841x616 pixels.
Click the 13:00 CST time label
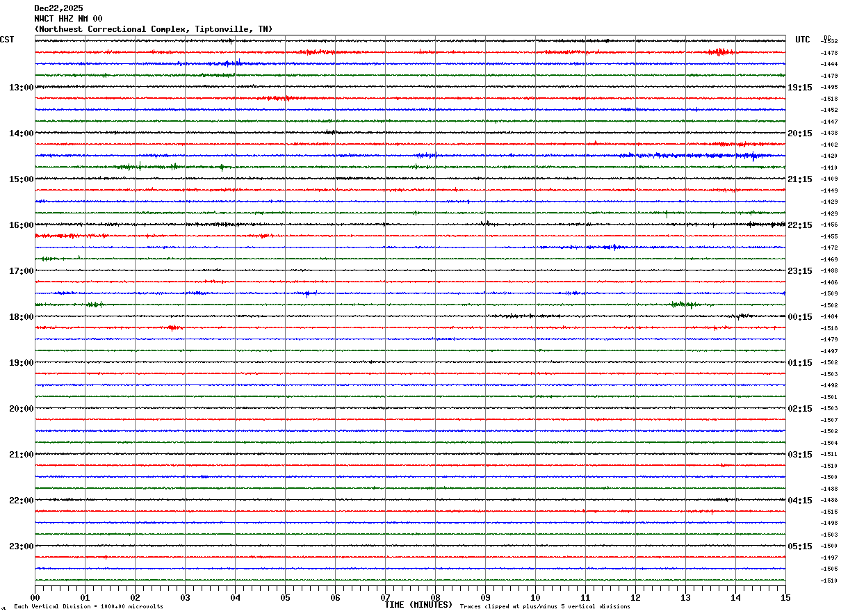(21, 88)
